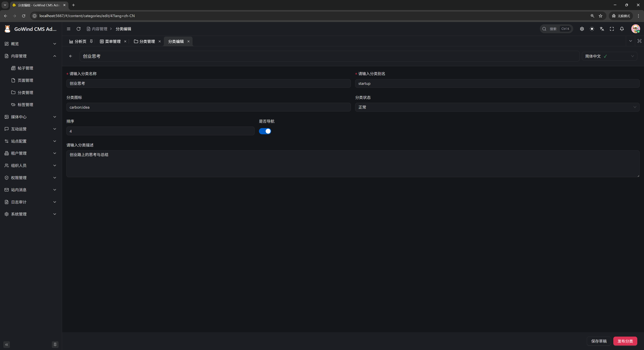Open the 简体中文 language selector
Screen dimensions: 644x350
[609, 56]
